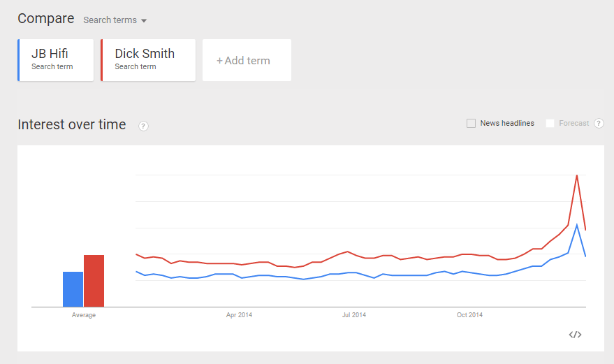Click the Apr 2014 axis label
This screenshot has height=364, width=614.
coord(239,315)
